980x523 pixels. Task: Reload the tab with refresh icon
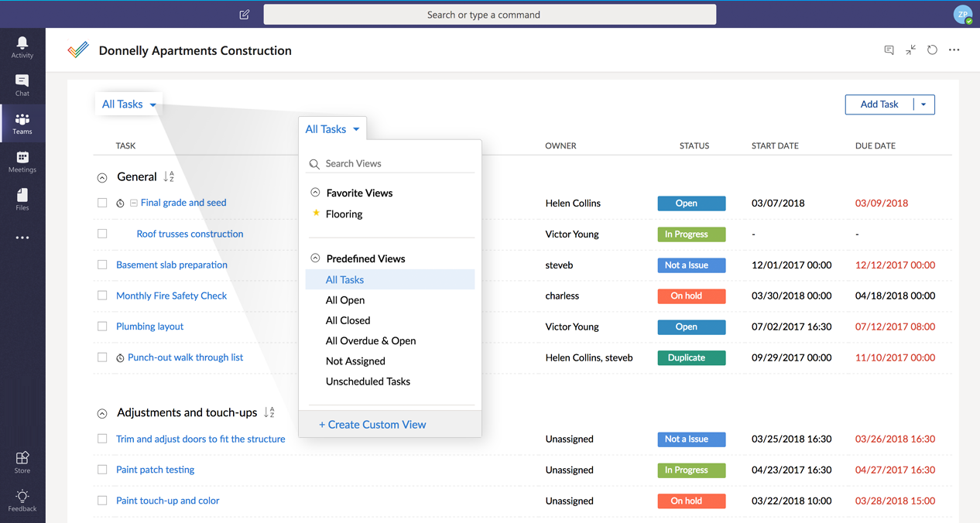coord(932,50)
